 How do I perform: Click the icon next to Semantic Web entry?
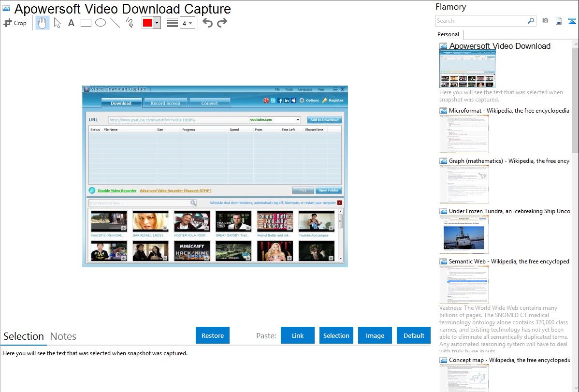pos(443,261)
